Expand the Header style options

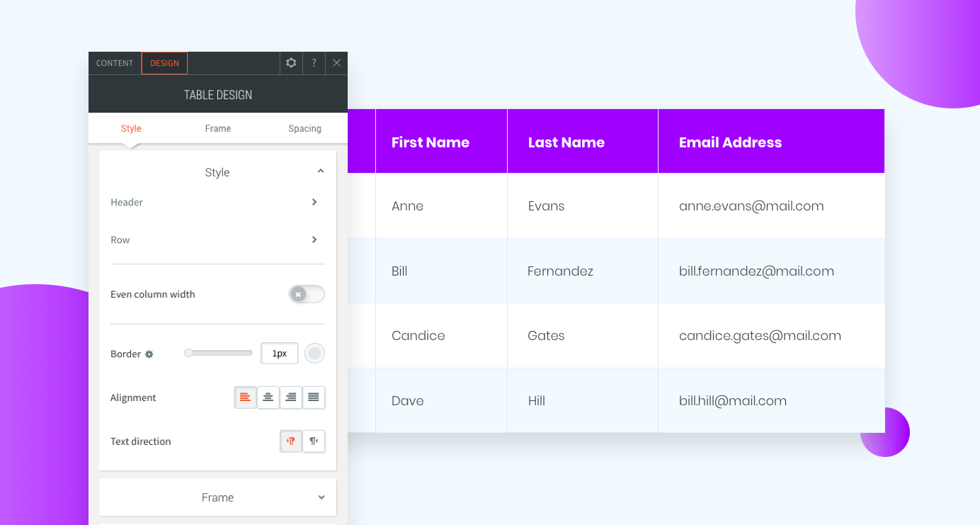pyautogui.click(x=217, y=203)
